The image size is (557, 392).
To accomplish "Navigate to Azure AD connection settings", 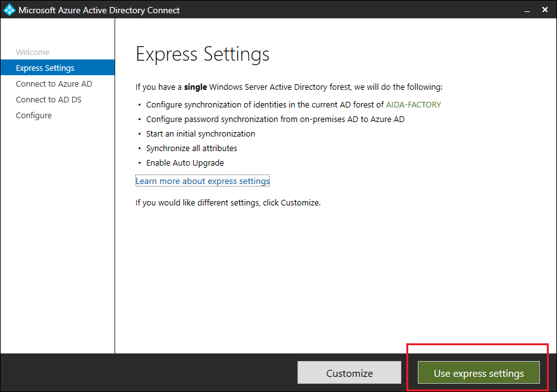I will tap(53, 83).
